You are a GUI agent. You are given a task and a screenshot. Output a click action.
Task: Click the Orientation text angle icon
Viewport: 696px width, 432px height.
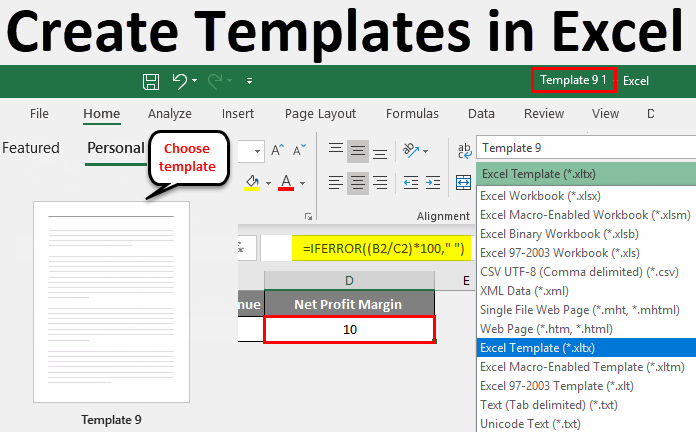point(411,150)
